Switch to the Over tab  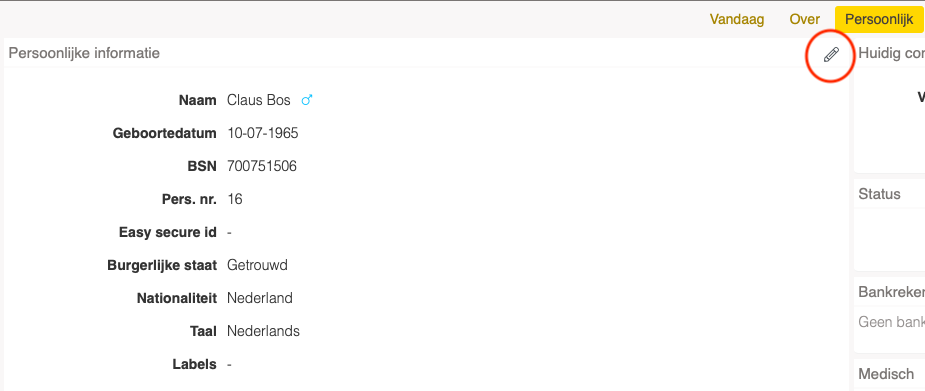click(x=805, y=19)
